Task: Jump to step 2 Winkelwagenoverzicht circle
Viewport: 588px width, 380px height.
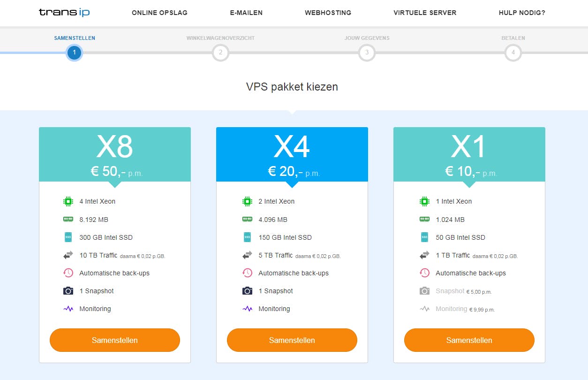Action: (x=220, y=53)
